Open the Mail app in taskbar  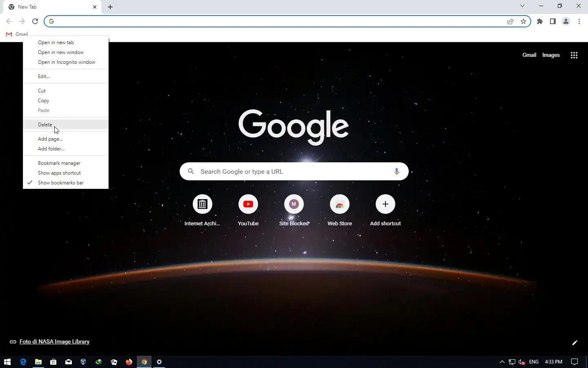point(68,362)
